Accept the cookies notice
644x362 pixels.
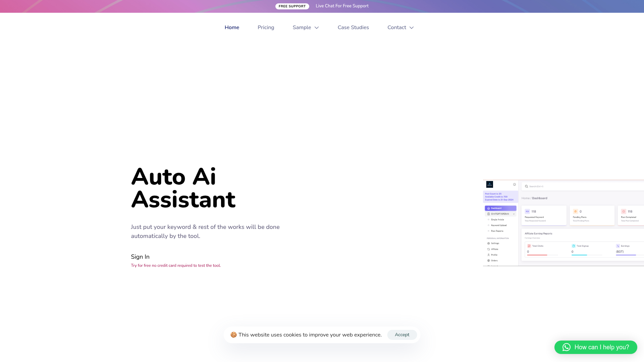402,335
